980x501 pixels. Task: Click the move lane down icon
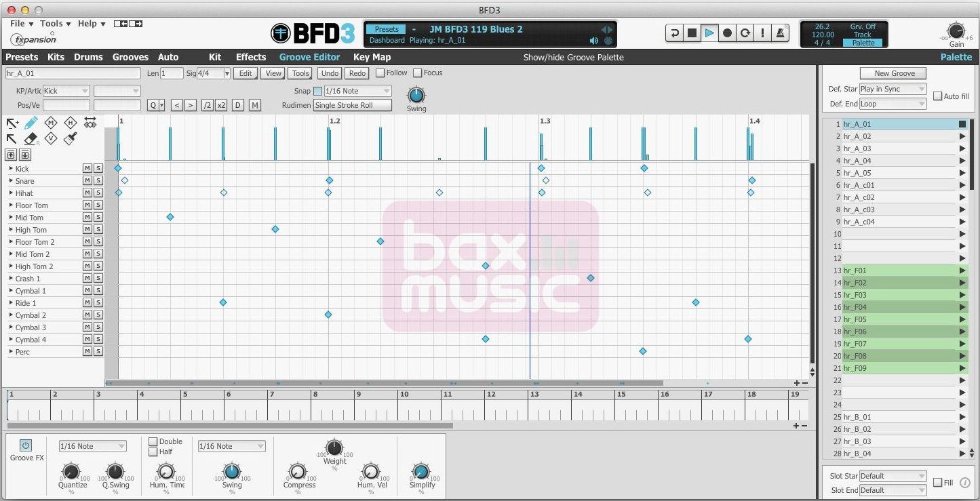point(24,155)
